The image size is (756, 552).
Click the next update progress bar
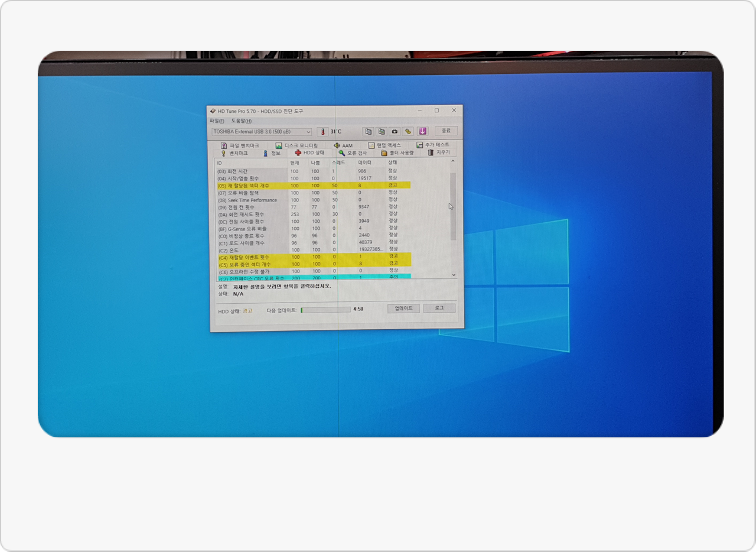(x=325, y=310)
